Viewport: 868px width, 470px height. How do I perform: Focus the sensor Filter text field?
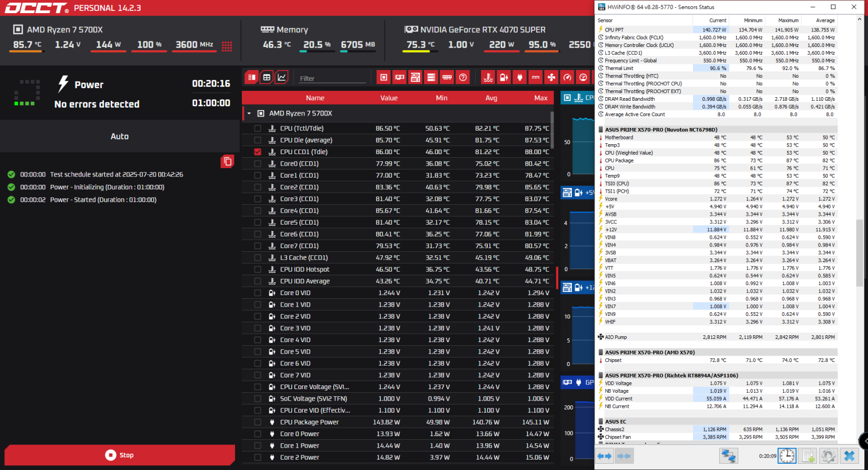click(x=332, y=78)
